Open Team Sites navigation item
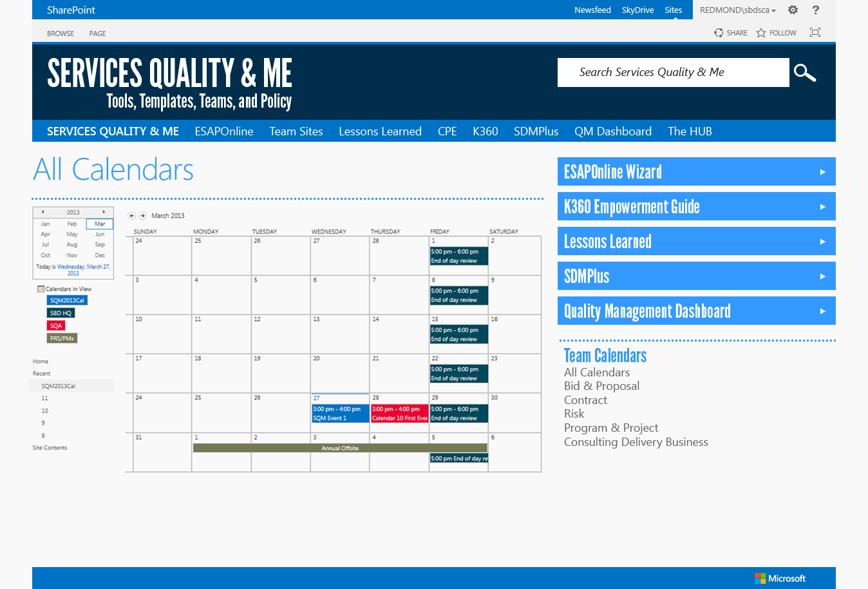This screenshot has width=868, height=589. (296, 131)
